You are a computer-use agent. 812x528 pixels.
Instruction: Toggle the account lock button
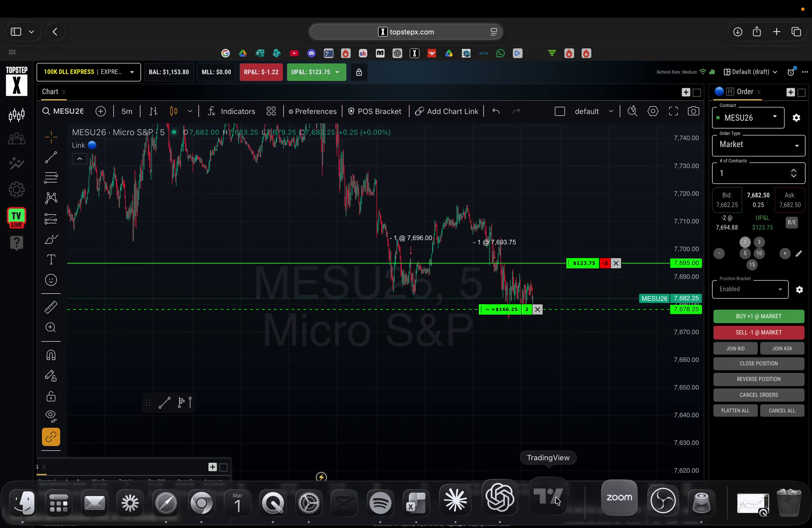pos(359,72)
